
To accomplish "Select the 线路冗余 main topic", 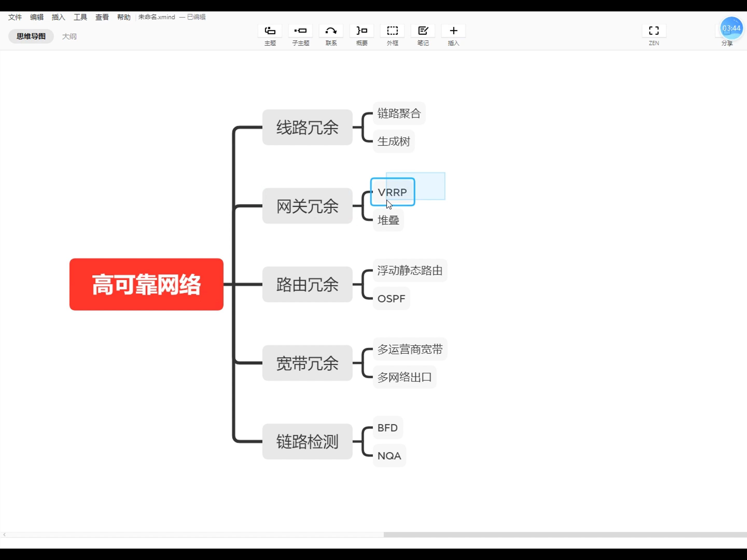I will click(x=307, y=127).
